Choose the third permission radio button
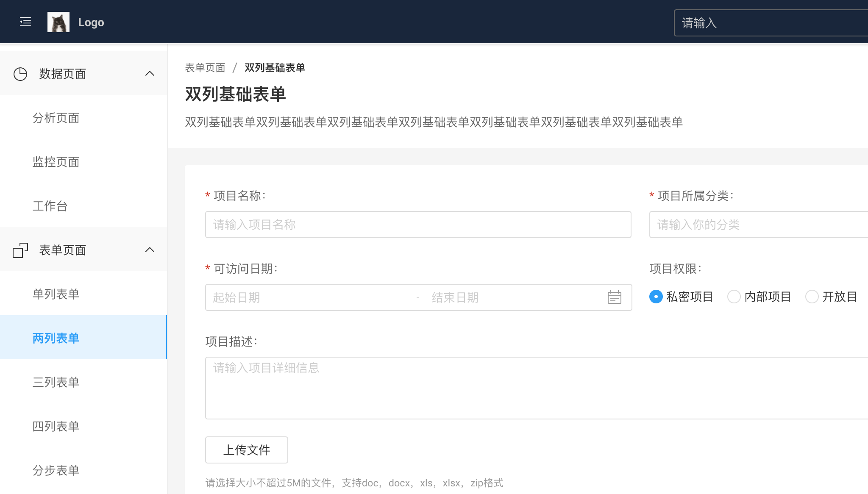Image resolution: width=868 pixels, height=494 pixels. 812,297
